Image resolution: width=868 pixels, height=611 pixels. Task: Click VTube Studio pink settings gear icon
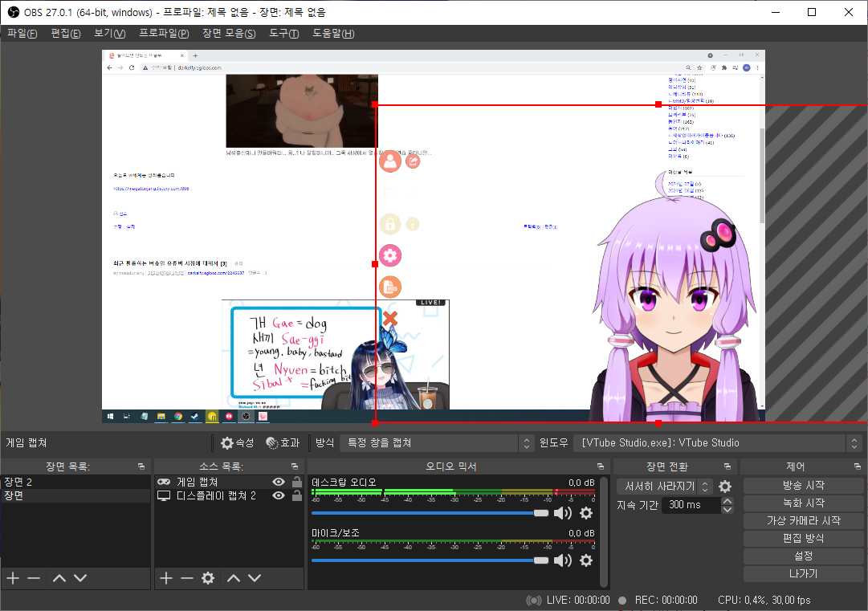(x=390, y=255)
